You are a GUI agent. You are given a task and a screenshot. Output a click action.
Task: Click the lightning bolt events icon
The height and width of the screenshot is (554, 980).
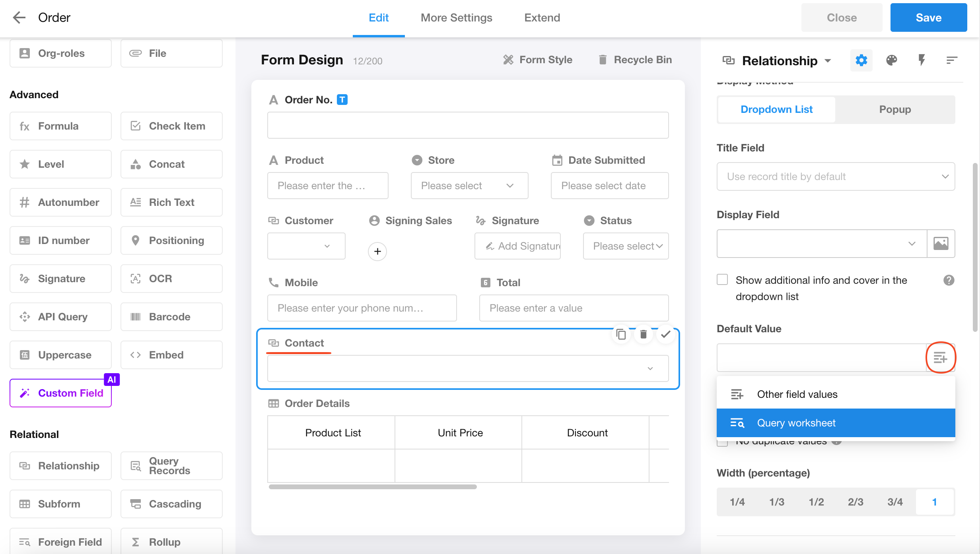click(922, 60)
